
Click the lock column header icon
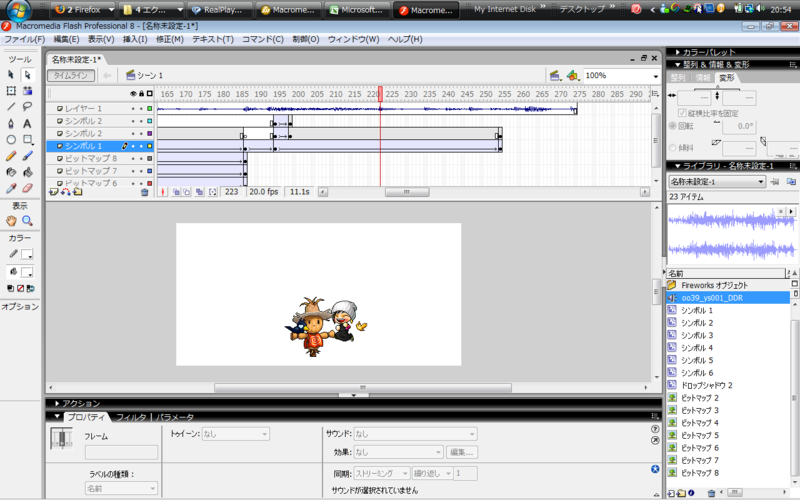(141, 94)
